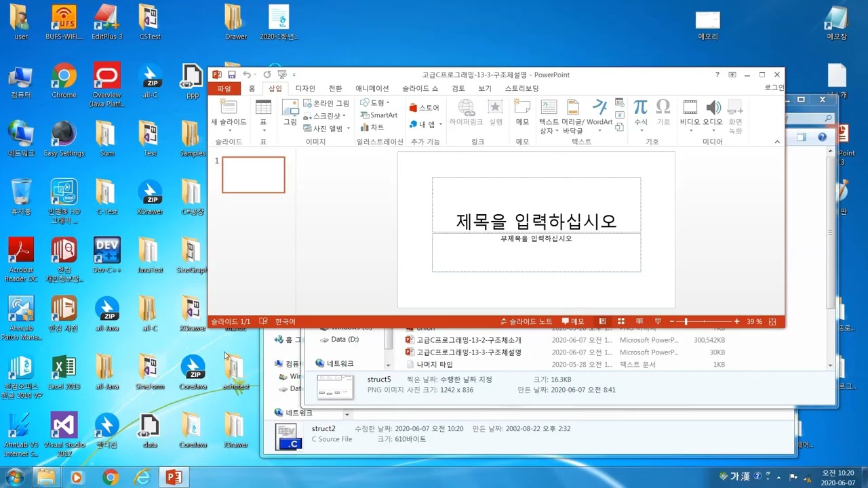The height and width of the screenshot is (488, 868).
Task: Open PowerPoint help question mark
Action: click(x=717, y=75)
